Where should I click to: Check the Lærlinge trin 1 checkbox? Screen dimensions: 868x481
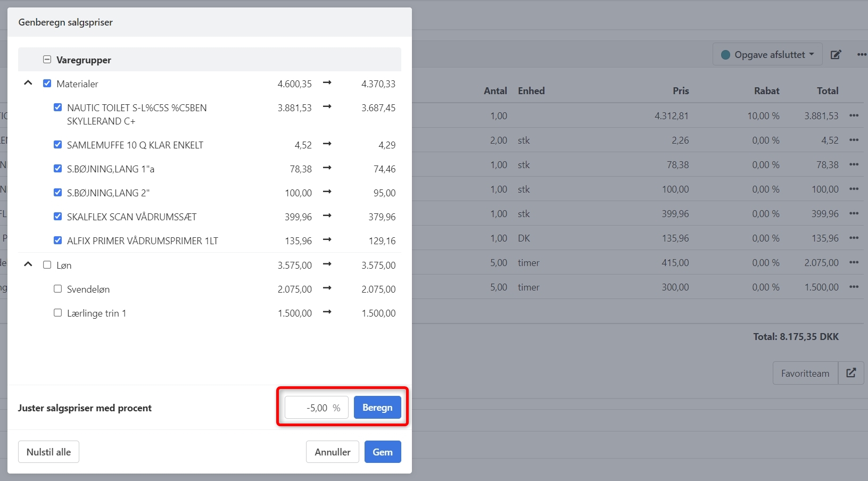point(58,313)
